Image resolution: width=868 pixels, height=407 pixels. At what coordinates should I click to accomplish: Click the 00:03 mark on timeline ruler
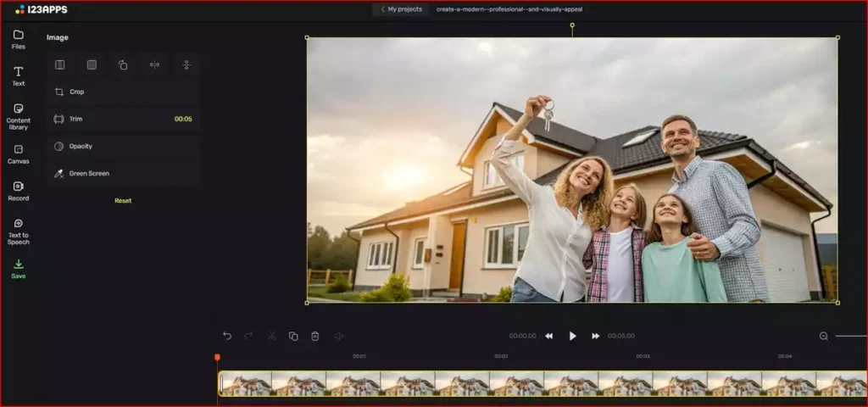643,356
